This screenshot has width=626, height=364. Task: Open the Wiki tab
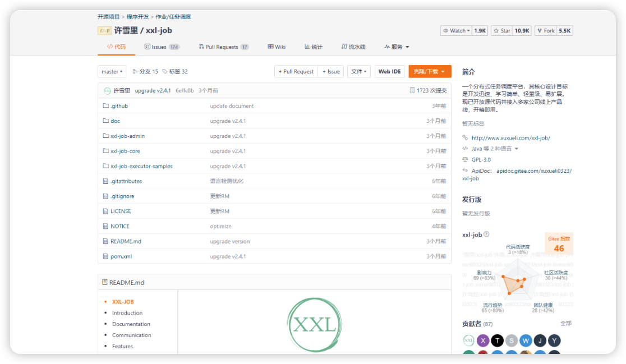coord(277,47)
